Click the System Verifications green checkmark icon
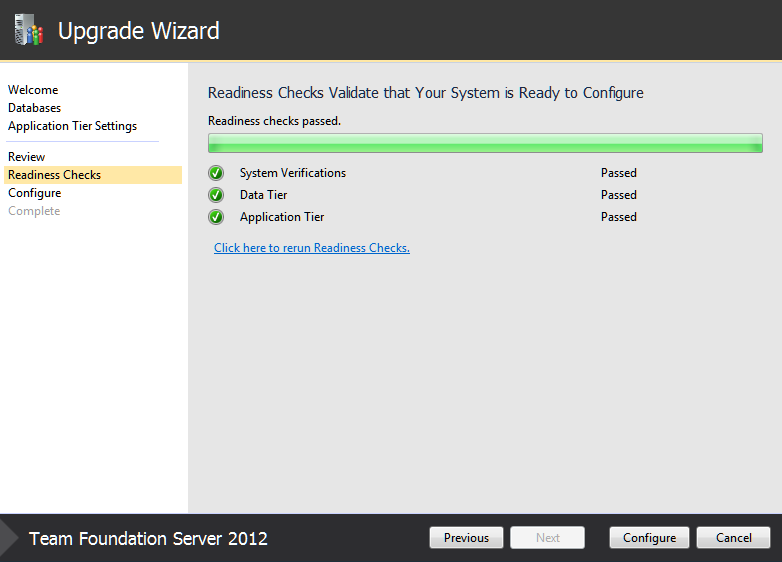This screenshot has width=782, height=562. point(216,173)
